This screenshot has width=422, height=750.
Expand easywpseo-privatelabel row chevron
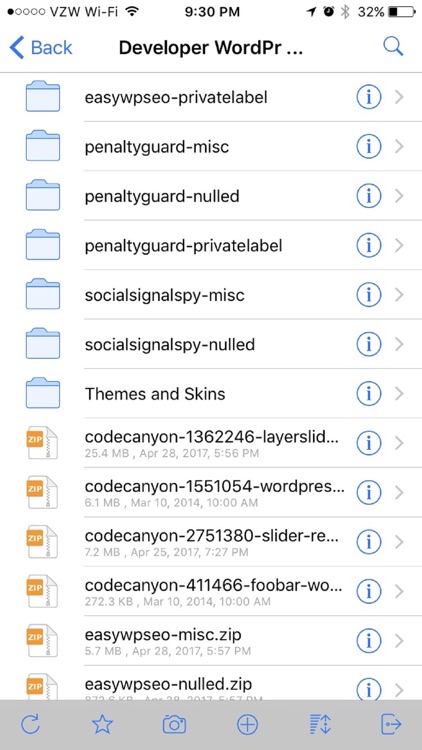click(400, 98)
